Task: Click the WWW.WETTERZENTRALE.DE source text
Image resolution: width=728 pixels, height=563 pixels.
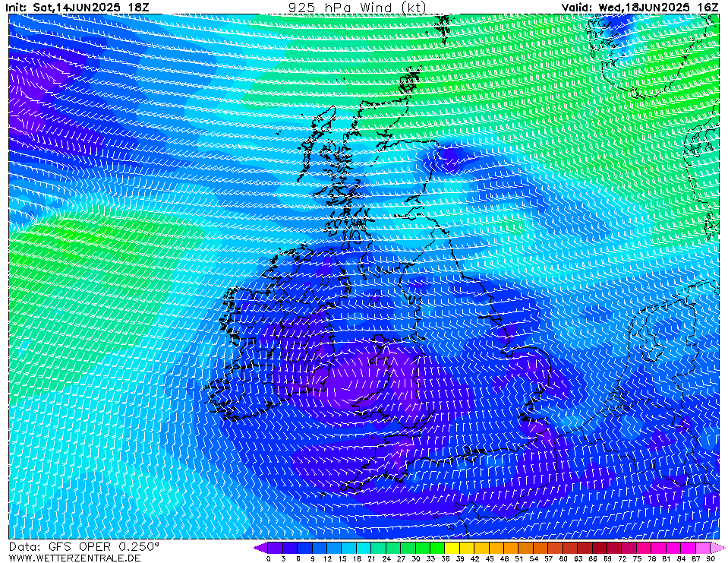Action: (74, 558)
